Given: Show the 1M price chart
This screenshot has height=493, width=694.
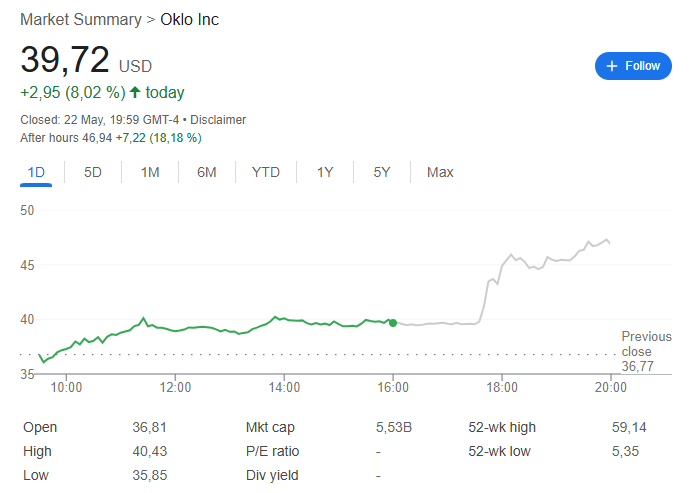Looking at the screenshot, I should click(150, 172).
